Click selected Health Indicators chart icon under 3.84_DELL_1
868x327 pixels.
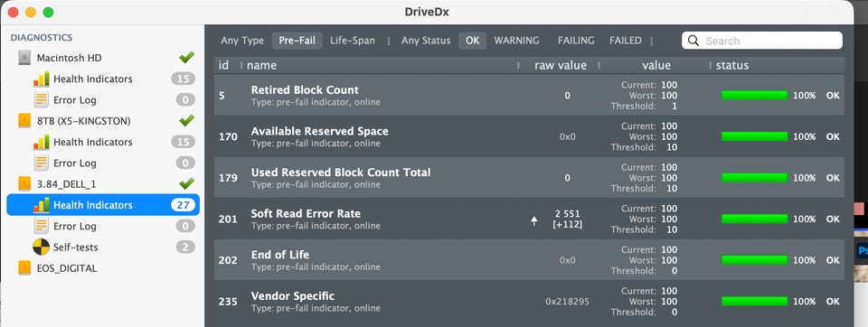pyautogui.click(x=41, y=205)
